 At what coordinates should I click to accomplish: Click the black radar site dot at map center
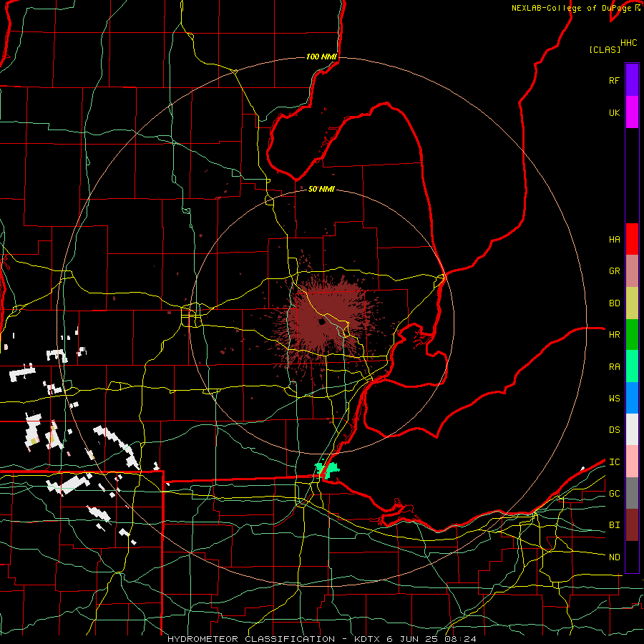322,321
